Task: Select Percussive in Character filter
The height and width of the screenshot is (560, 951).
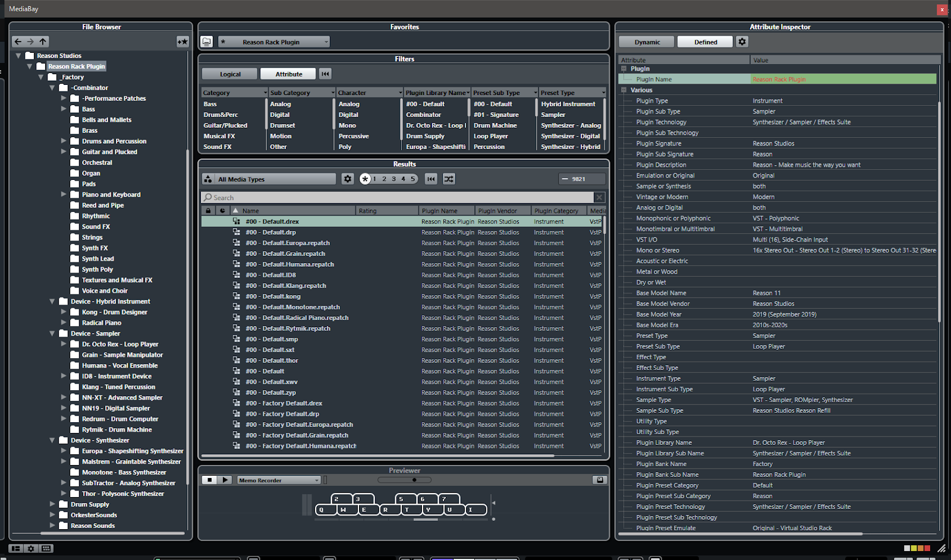Action: tap(354, 136)
